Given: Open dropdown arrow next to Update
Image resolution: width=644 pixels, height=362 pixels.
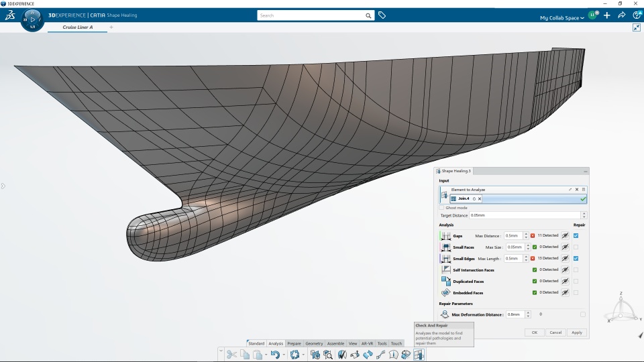Looking at the screenshot, I should pyautogui.click(x=303, y=355).
